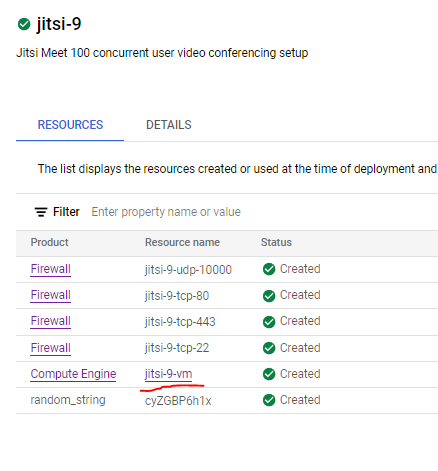Click the Created status icon for jitsi-9-tcp-22
Screen dimensions: 438x471
click(x=269, y=348)
